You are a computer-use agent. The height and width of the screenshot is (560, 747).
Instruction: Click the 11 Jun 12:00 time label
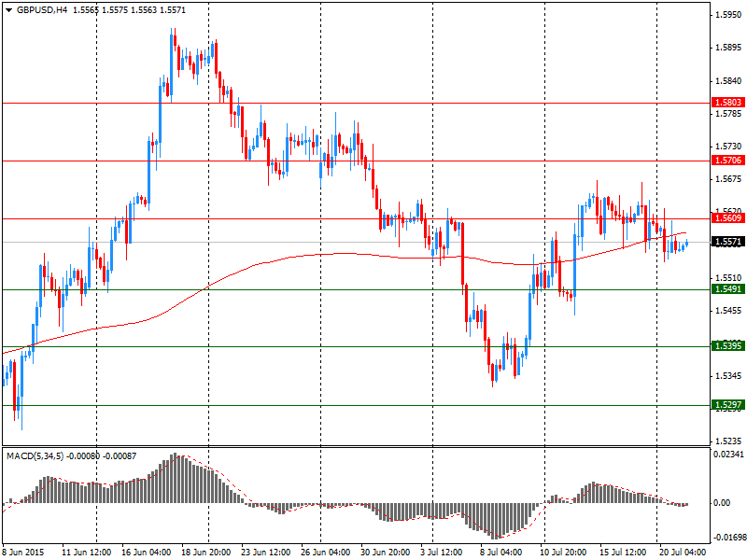[x=87, y=553]
